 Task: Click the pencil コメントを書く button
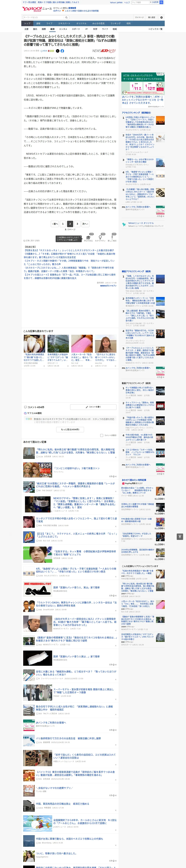[x=93, y=407]
